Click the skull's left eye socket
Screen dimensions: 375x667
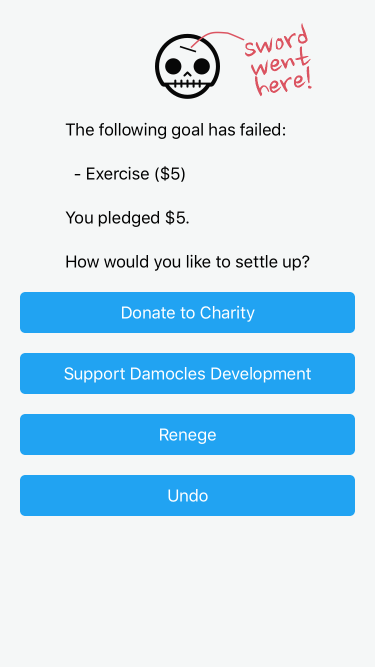pyautogui.click(x=173, y=66)
